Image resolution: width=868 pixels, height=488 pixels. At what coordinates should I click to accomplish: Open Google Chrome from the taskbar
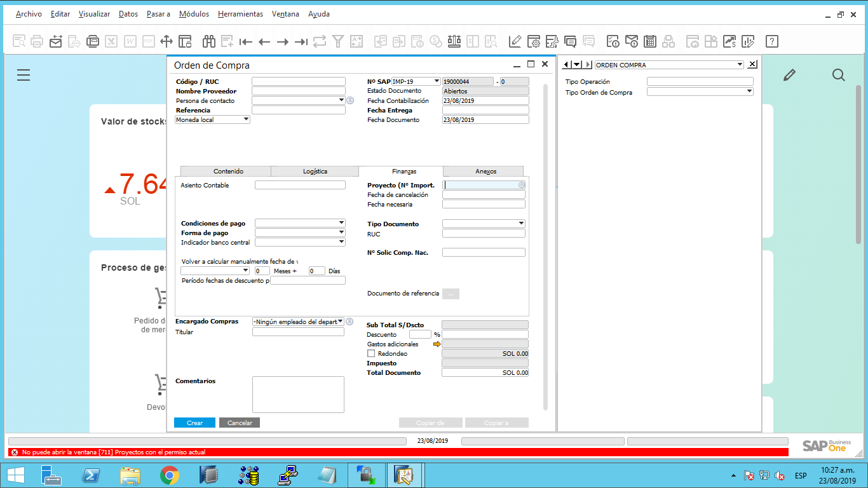(169, 475)
